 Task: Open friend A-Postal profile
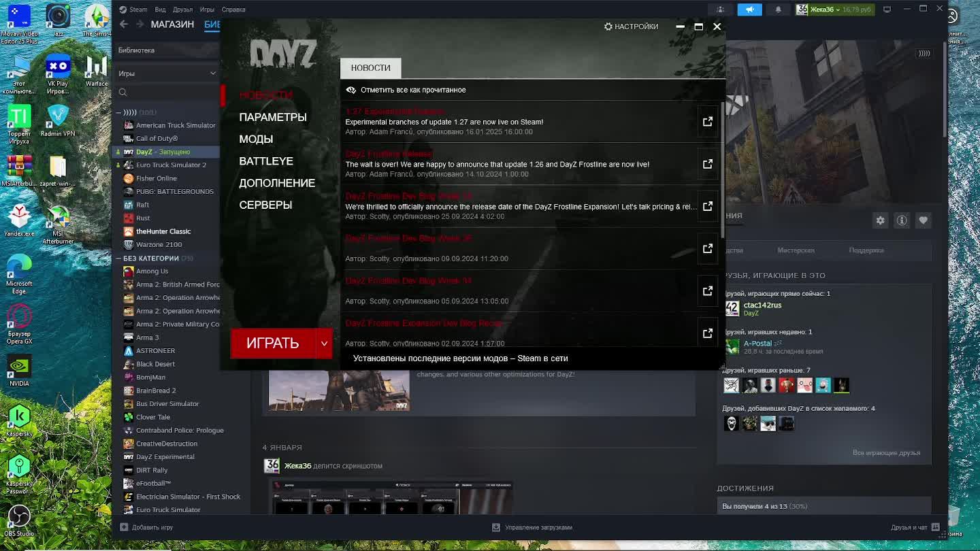click(x=757, y=344)
